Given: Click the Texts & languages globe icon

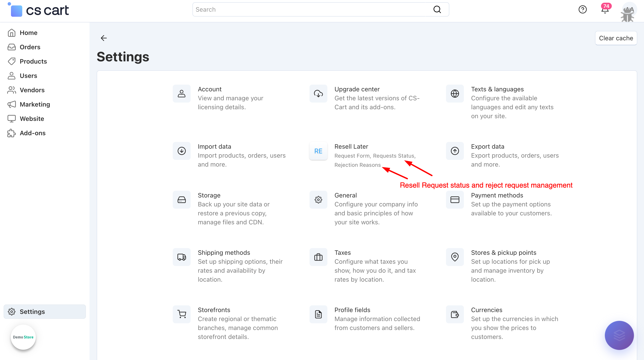Looking at the screenshot, I should (455, 94).
